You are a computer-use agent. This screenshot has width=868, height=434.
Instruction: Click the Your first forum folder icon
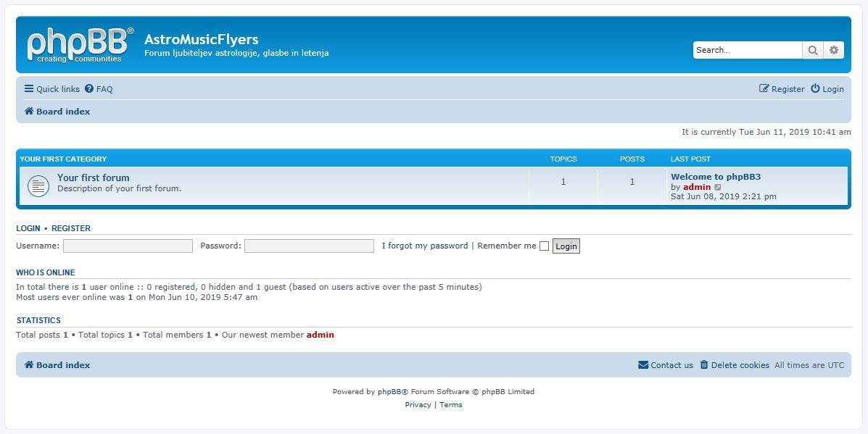pyautogui.click(x=38, y=185)
